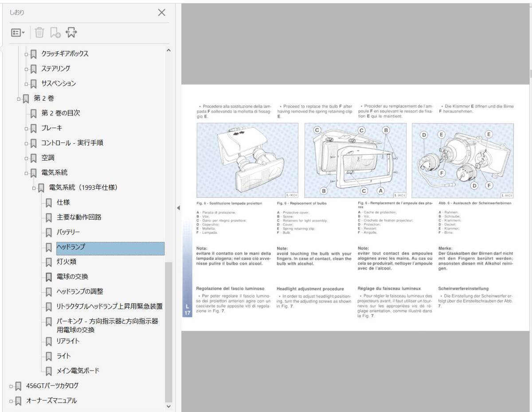Collapse the クラッチギアボックス bookmark expander
The height and width of the screenshot is (412, 532).
(26, 54)
